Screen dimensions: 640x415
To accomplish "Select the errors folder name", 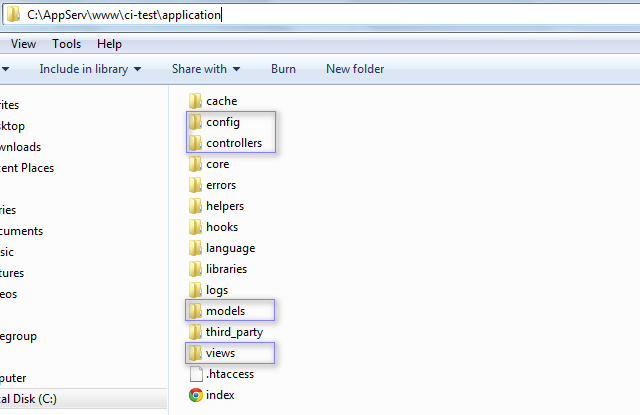I will tap(221, 185).
